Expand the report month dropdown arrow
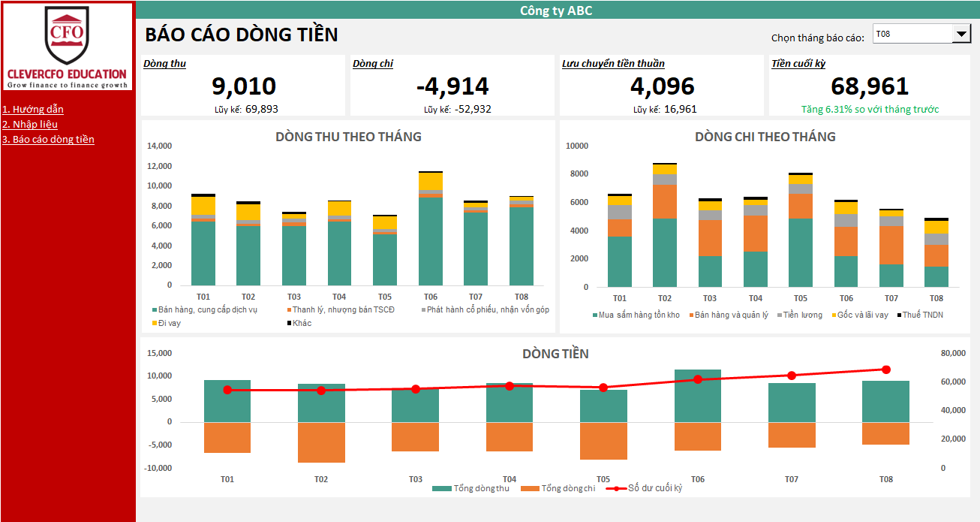Screen dimensions: 980x522 (960, 34)
